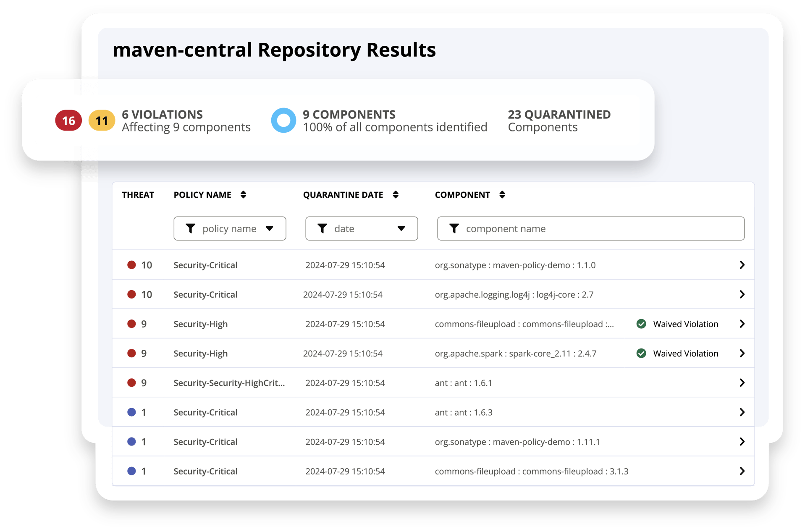The image size is (805, 532).
Task: Click the red threat dot on log4j-core row
Action: [x=132, y=294]
